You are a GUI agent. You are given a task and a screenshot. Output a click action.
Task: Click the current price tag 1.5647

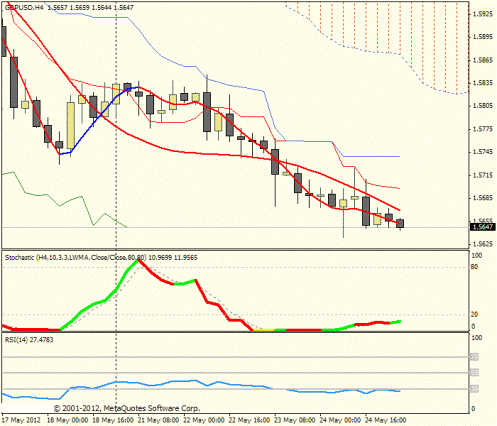483,227
